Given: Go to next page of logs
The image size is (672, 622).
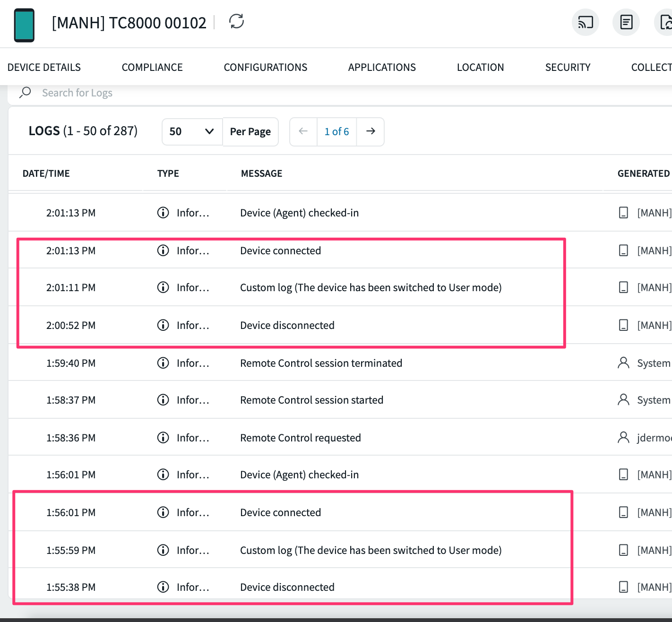Looking at the screenshot, I should pyautogui.click(x=370, y=131).
